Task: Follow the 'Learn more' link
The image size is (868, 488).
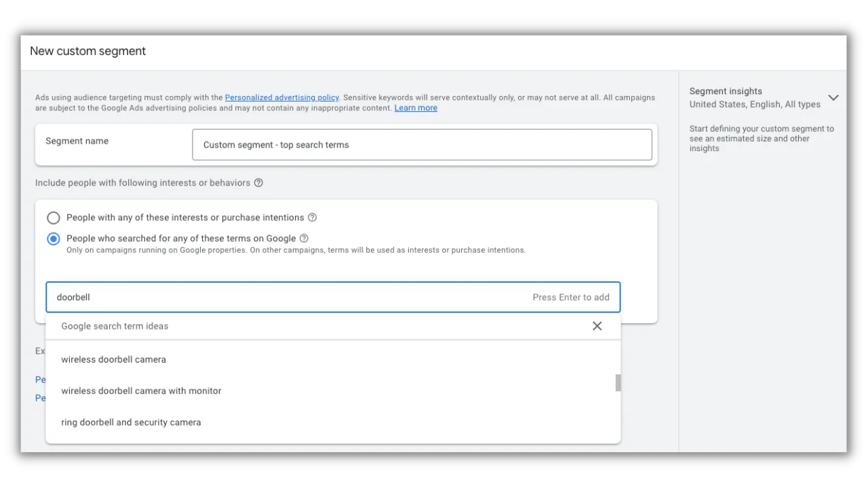Action: coord(416,108)
